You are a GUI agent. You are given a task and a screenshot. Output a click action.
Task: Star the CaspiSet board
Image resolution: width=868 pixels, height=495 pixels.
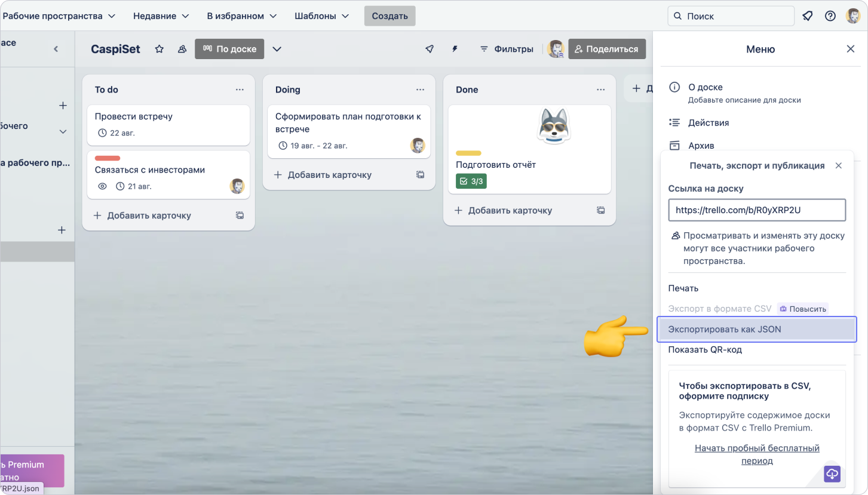tap(159, 49)
